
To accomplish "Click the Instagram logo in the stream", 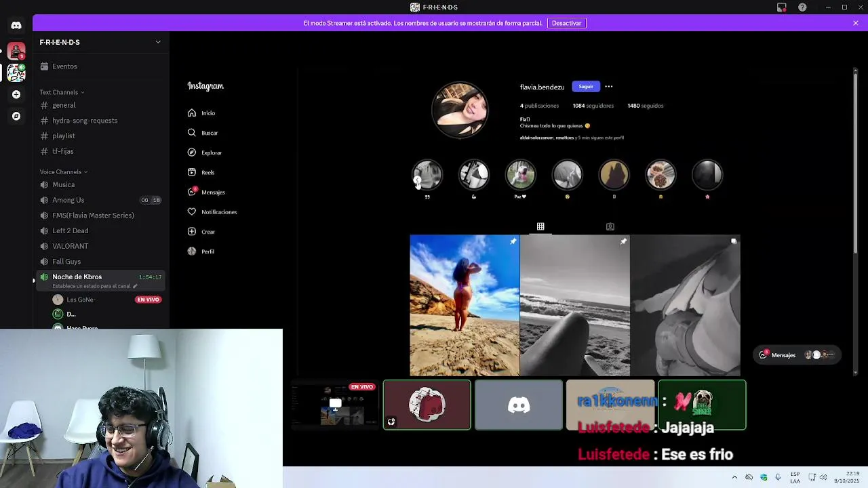I will (205, 86).
